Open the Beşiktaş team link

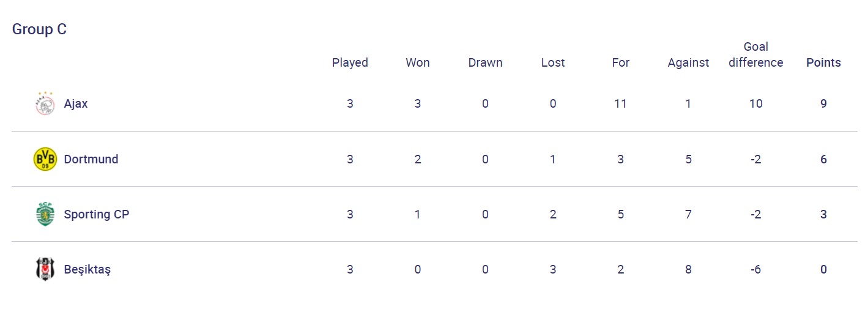click(x=87, y=269)
